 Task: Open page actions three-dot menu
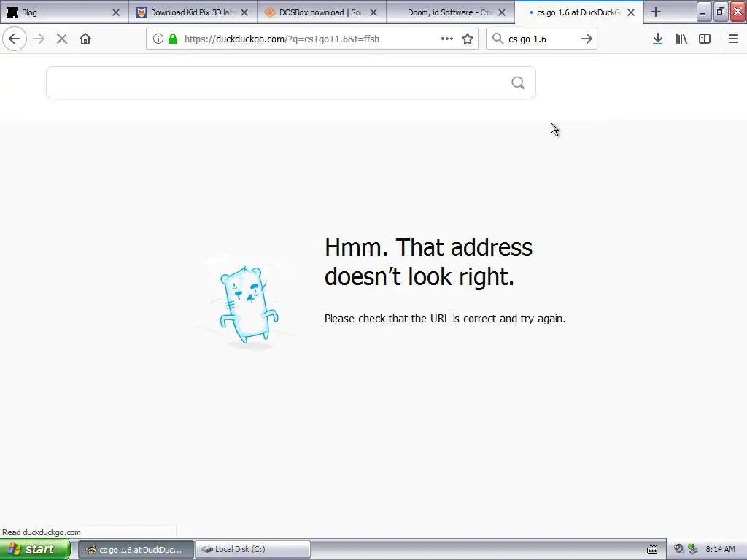(x=447, y=39)
